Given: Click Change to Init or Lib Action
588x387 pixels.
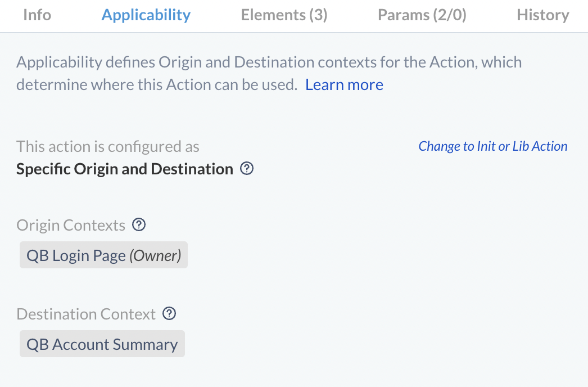Looking at the screenshot, I should point(492,146).
